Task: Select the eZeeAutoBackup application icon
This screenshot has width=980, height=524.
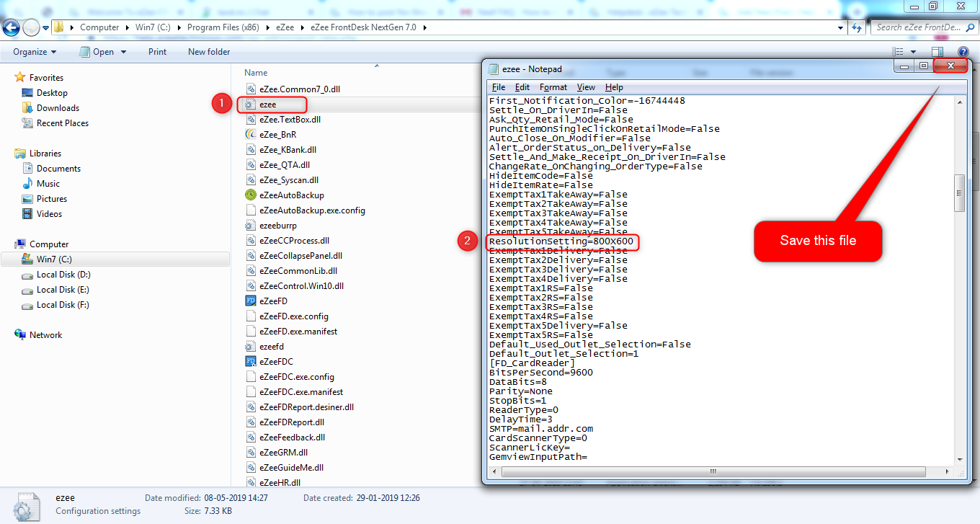Action: point(251,195)
